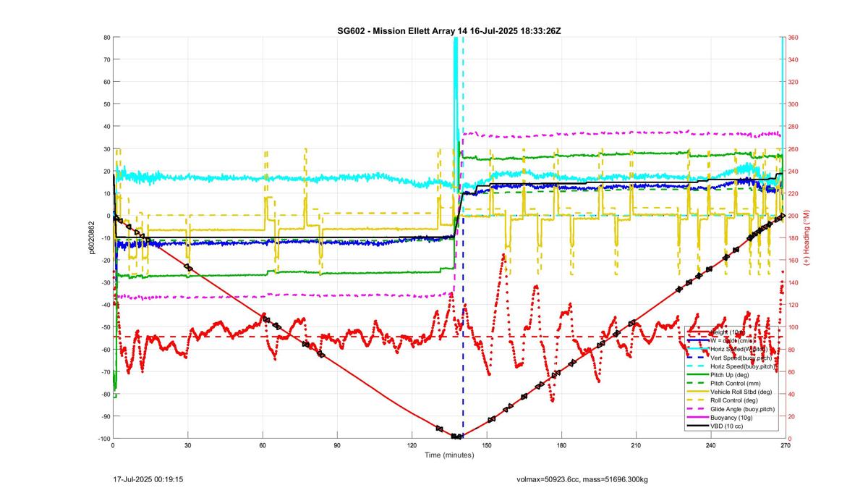Select the "volmax=50923.6cc, mass=51696.300kg" footer text
868x493 pixels.
[582, 479]
